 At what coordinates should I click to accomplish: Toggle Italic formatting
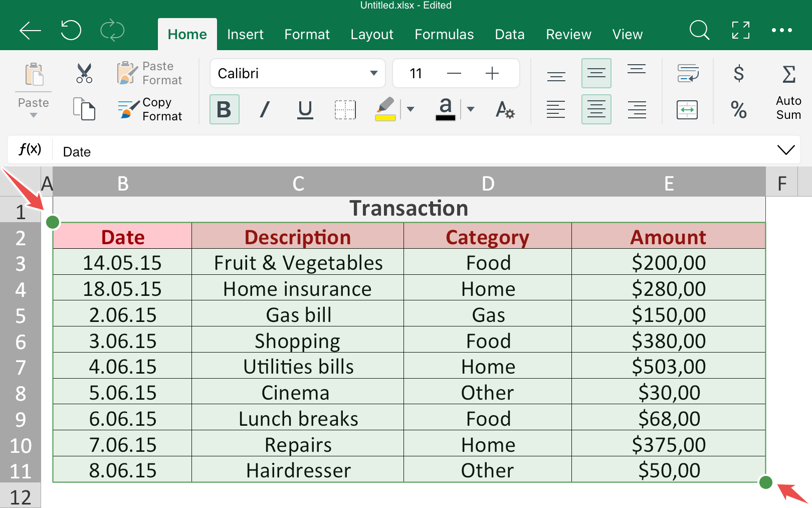coord(265,109)
